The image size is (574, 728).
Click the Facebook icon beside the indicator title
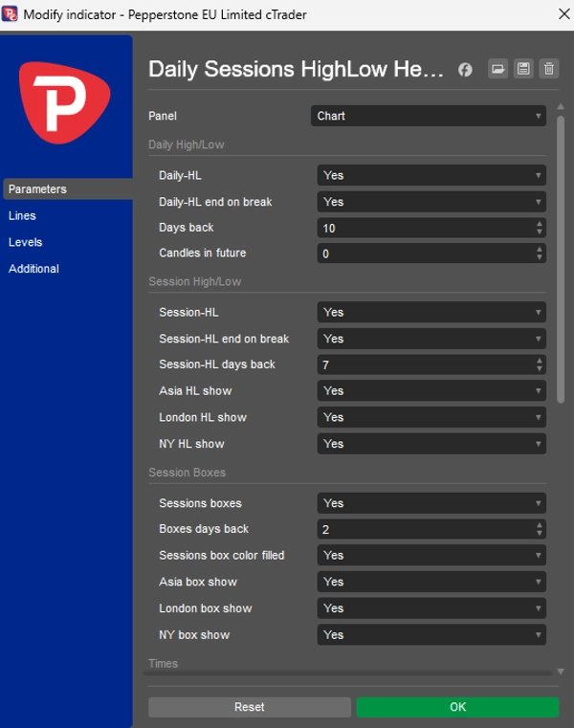465,69
